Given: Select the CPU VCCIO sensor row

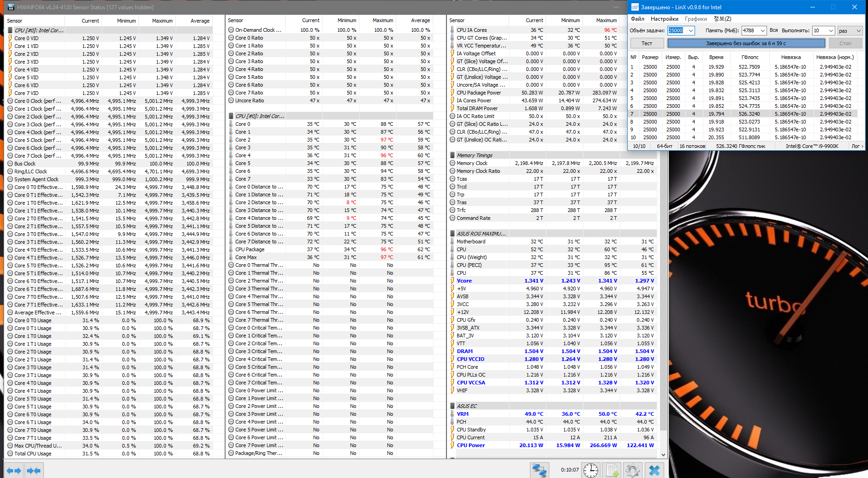Looking at the screenshot, I should point(552,359).
